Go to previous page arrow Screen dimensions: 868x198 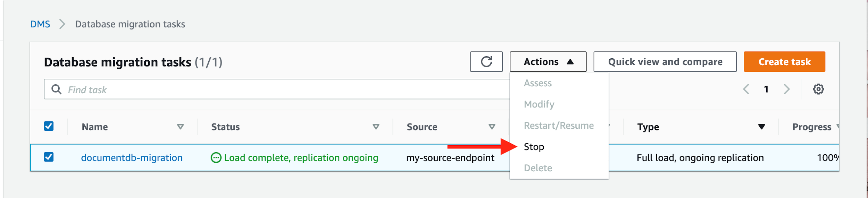pos(746,89)
